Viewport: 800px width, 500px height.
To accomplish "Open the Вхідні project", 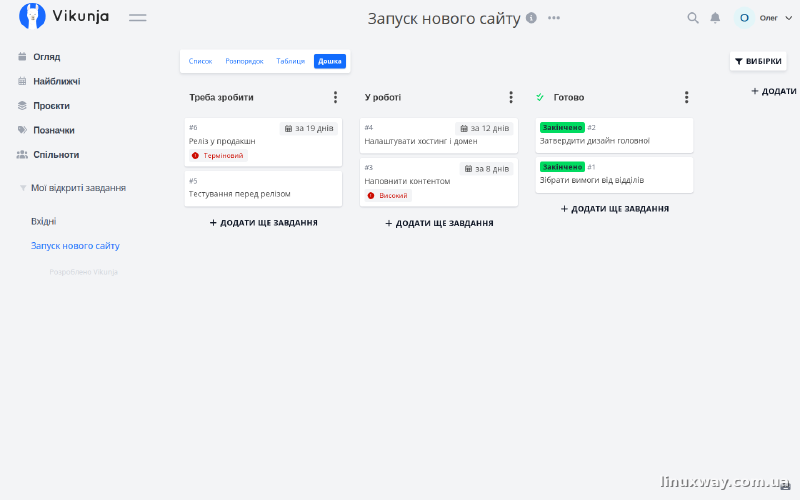I will 43,221.
